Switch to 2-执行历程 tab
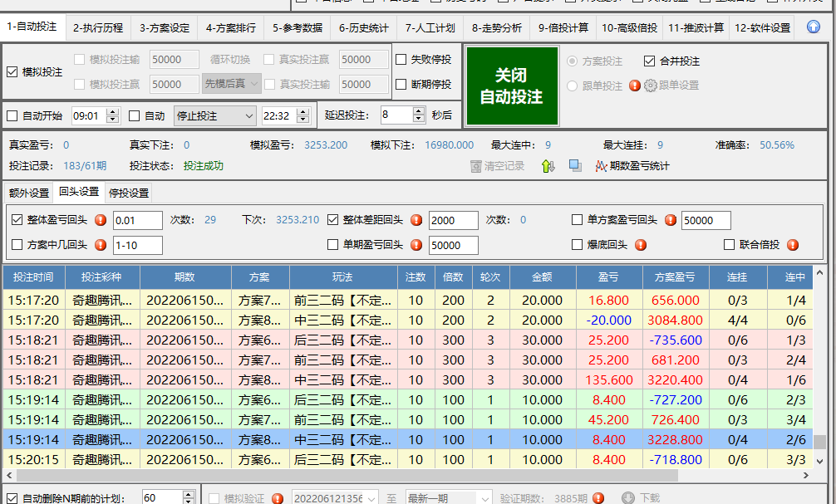The height and width of the screenshot is (504, 836). [x=98, y=27]
